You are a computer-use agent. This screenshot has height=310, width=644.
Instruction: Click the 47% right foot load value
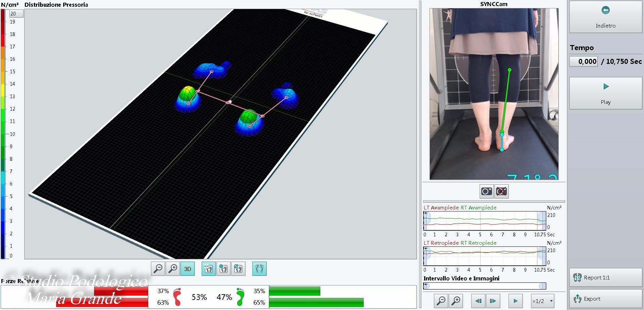(224, 297)
